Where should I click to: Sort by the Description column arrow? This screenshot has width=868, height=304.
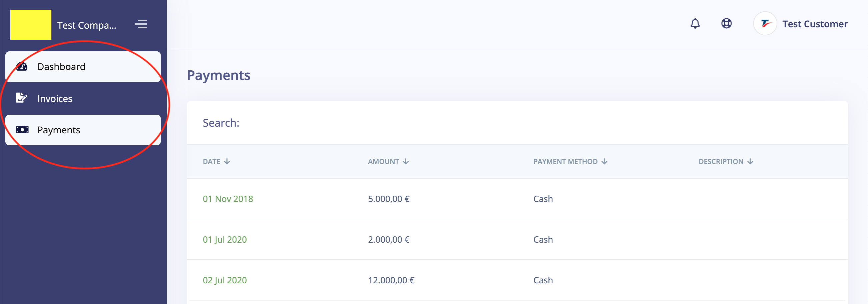(750, 162)
